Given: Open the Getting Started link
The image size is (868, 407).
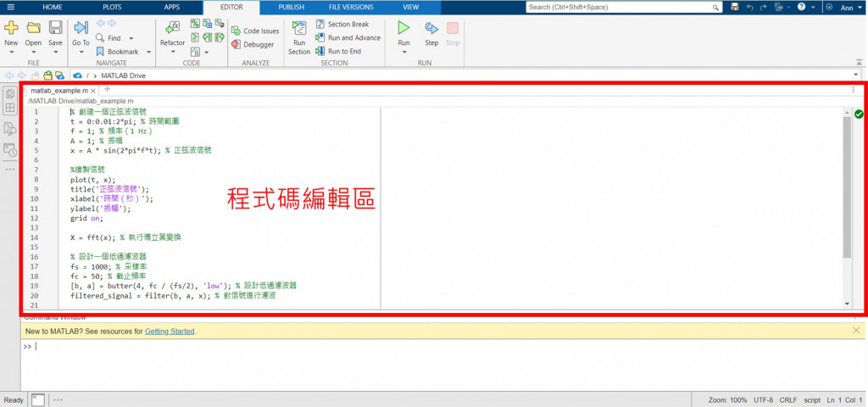Looking at the screenshot, I should [x=170, y=332].
